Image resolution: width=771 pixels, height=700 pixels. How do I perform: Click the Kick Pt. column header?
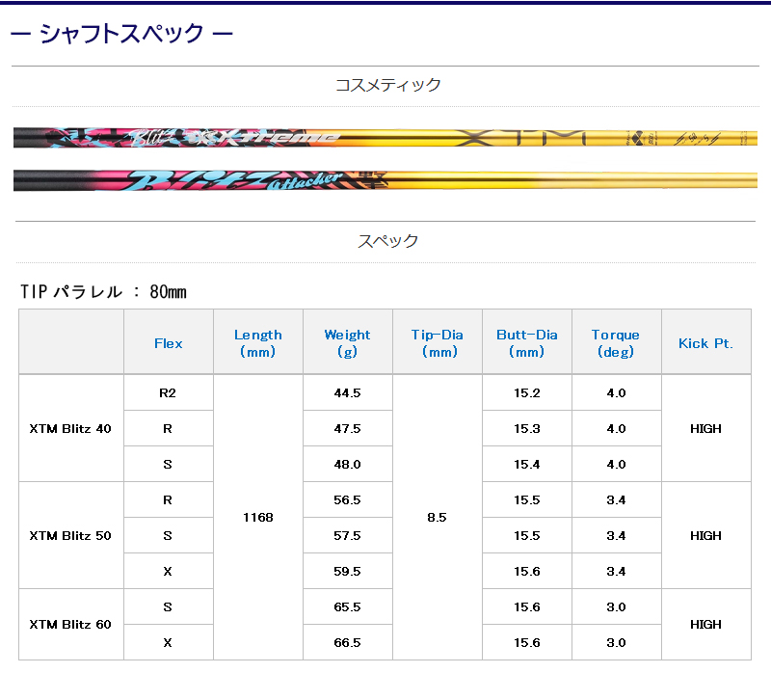coord(705,343)
